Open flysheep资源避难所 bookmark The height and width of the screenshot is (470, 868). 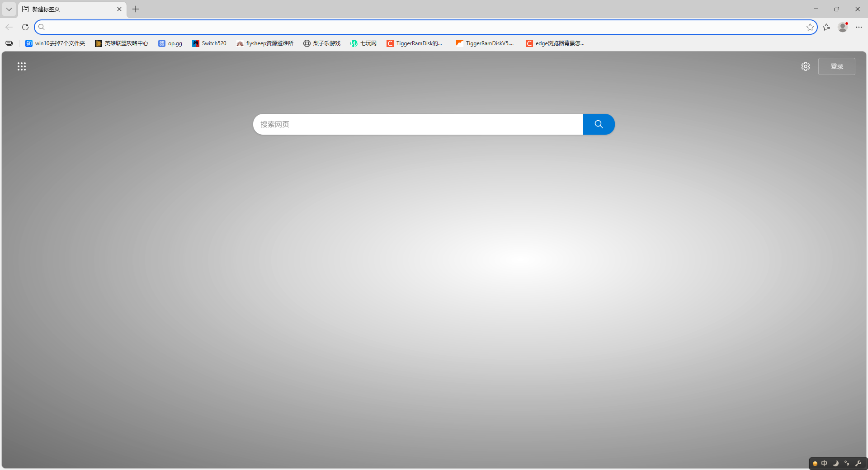click(x=265, y=43)
